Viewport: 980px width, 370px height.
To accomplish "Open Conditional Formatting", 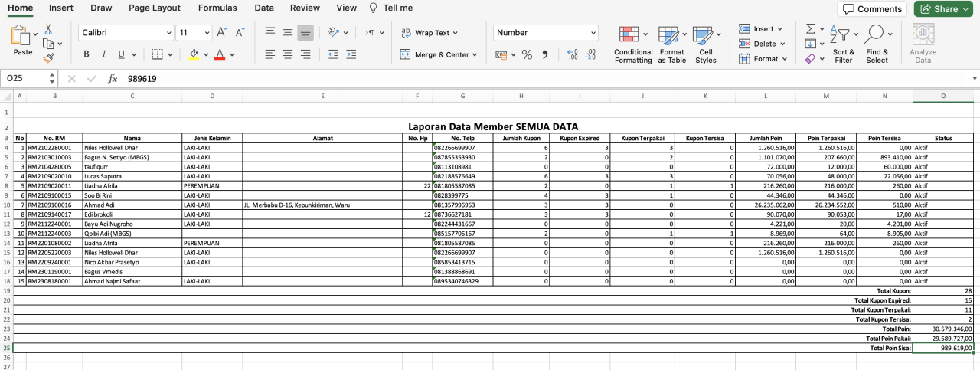I will [x=633, y=44].
